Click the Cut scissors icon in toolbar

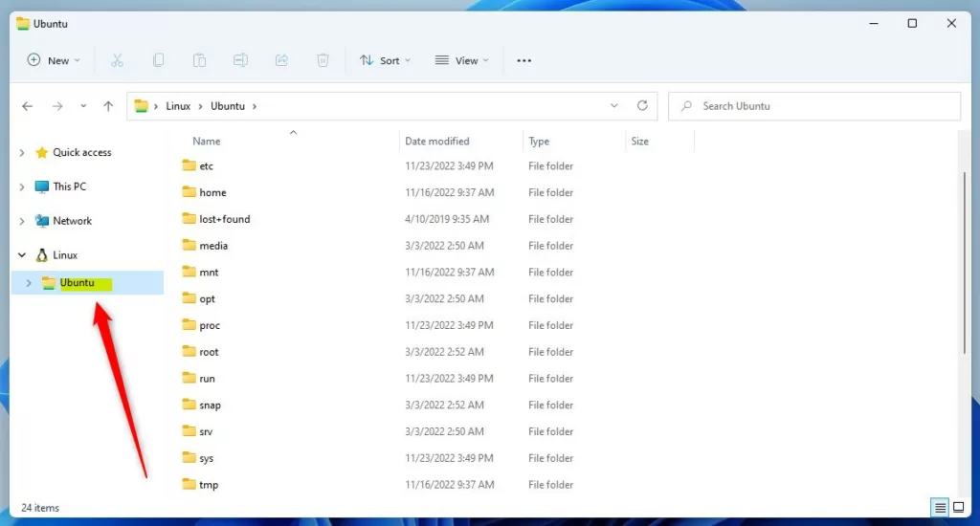coord(117,60)
